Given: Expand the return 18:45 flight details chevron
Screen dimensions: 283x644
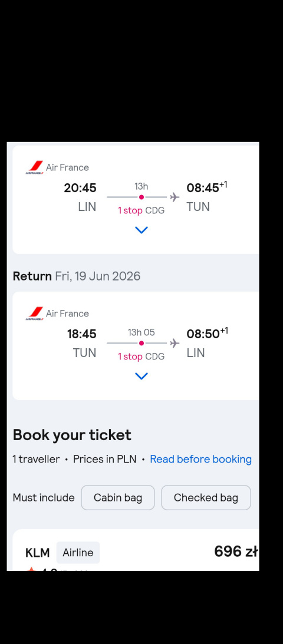Looking at the screenshot, I should 141,376.
